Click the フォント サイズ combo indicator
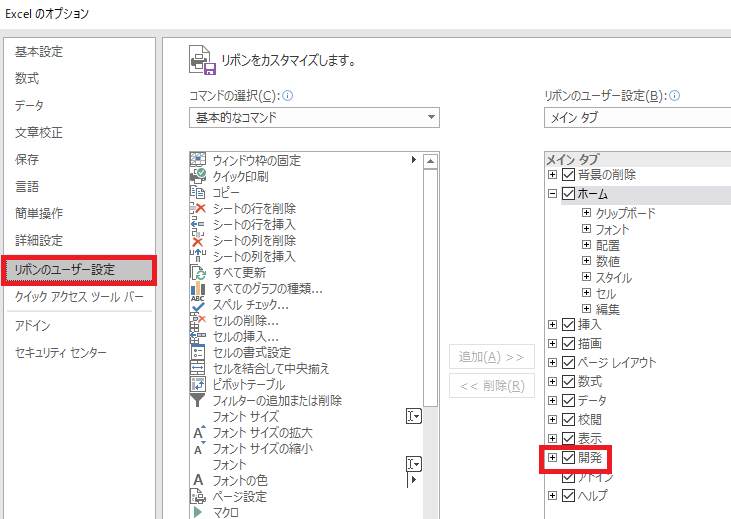Viewport: 731px width, 519px height. (414, 416)
